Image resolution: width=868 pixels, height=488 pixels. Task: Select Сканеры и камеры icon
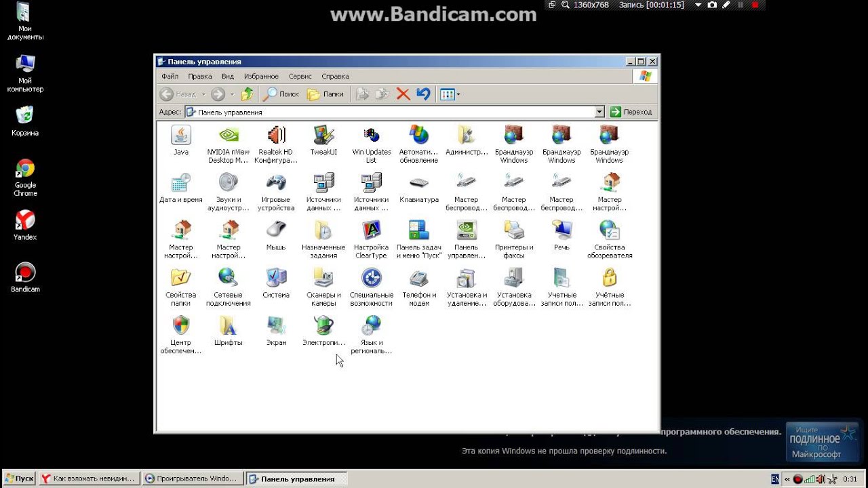(x=323, y=287)
